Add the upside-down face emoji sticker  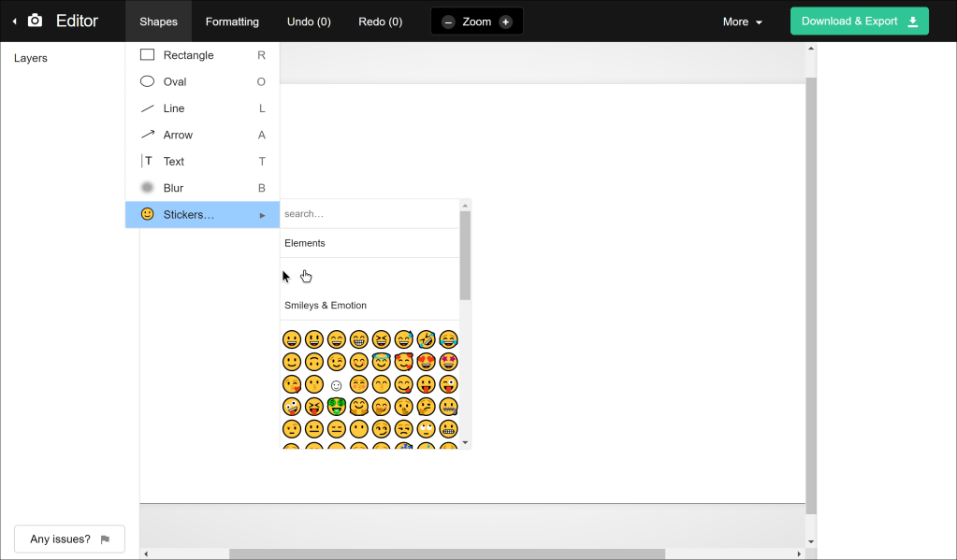pyautogui.click(x=314, y=362)
